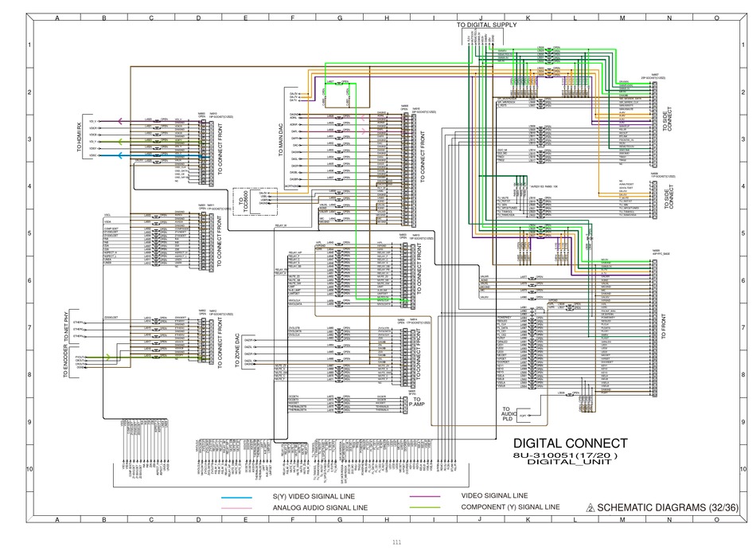Click the 'DIGITAL_UNIT' text
756x559 pixels.
point(569,462)
